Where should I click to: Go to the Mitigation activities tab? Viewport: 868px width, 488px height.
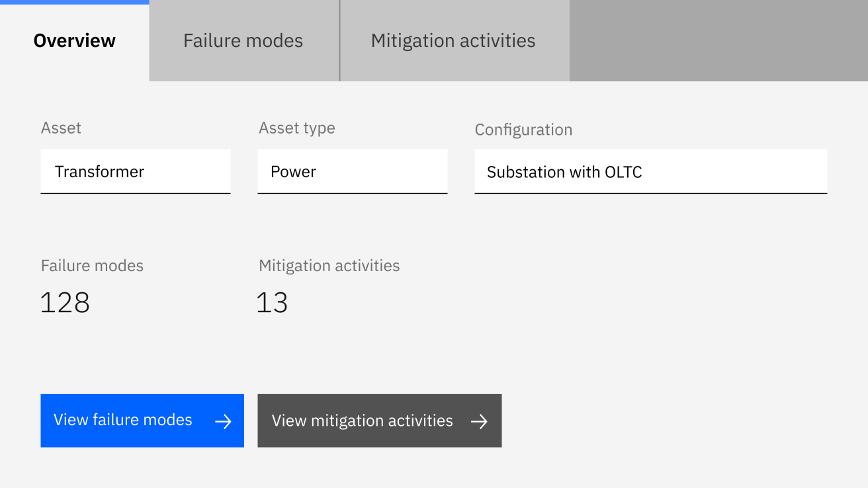point(453,41)
